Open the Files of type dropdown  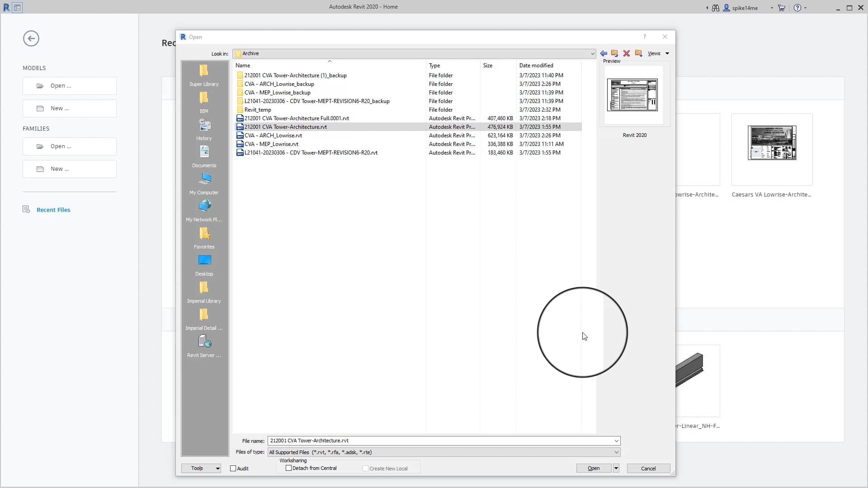616,452
